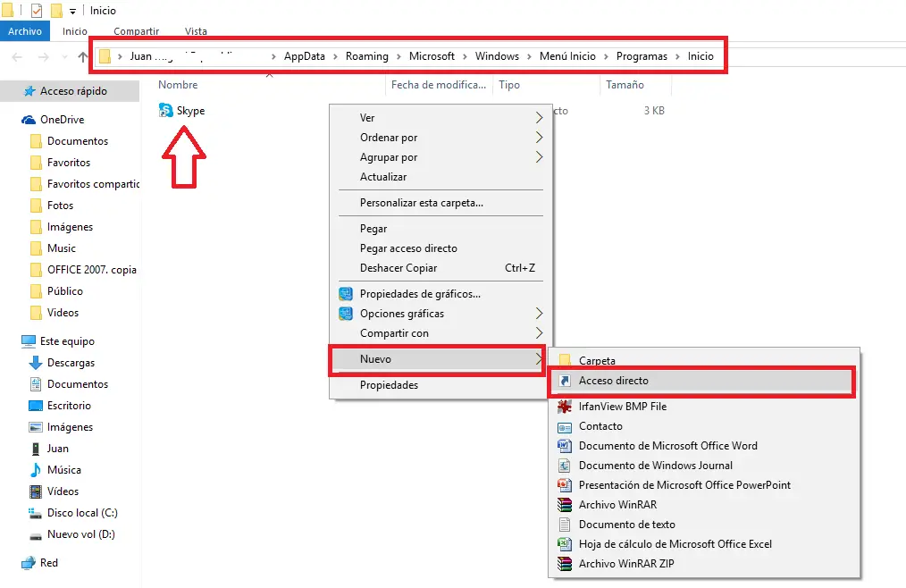The image size is (906, 588).
Task: Open breadcrumb chevron after Roaming
Action: 398,56
